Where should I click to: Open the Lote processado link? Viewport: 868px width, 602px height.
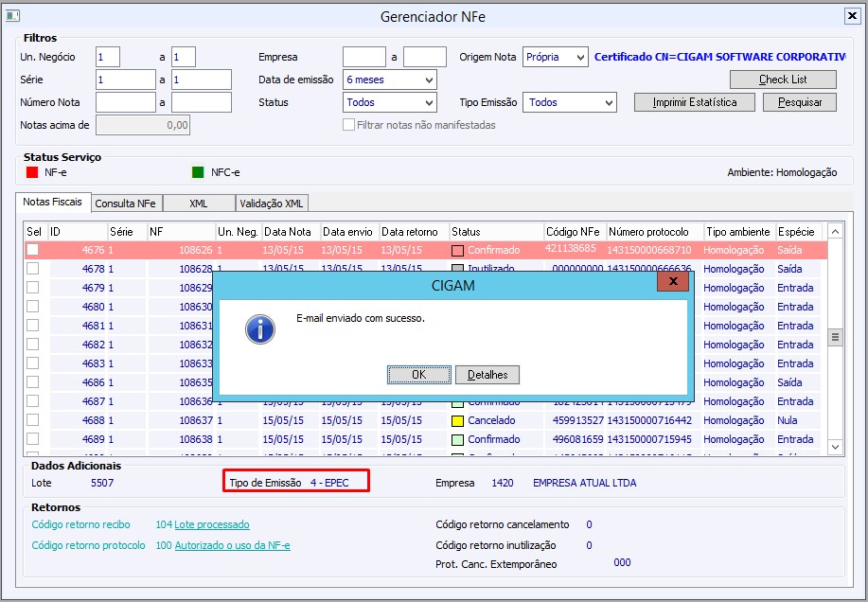pos(212,524)
